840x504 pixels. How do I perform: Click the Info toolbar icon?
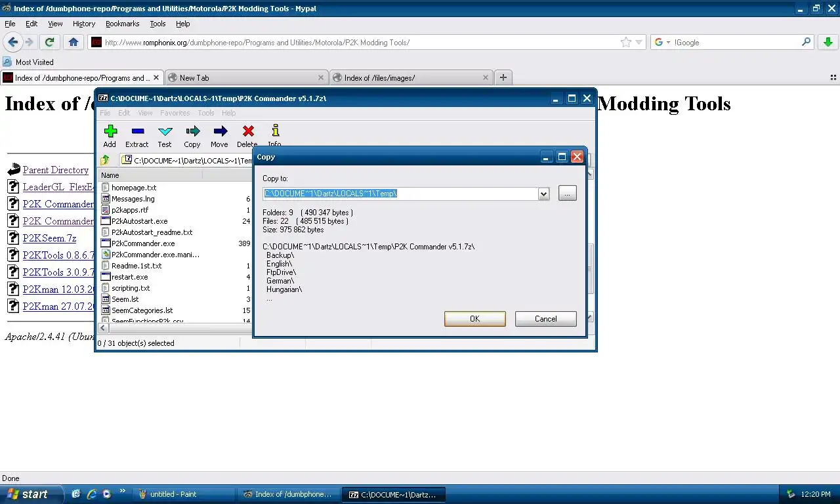(275, 131)
